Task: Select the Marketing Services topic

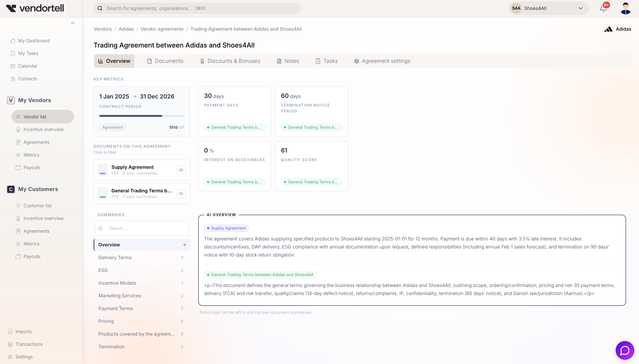Action: pos(142,296)
